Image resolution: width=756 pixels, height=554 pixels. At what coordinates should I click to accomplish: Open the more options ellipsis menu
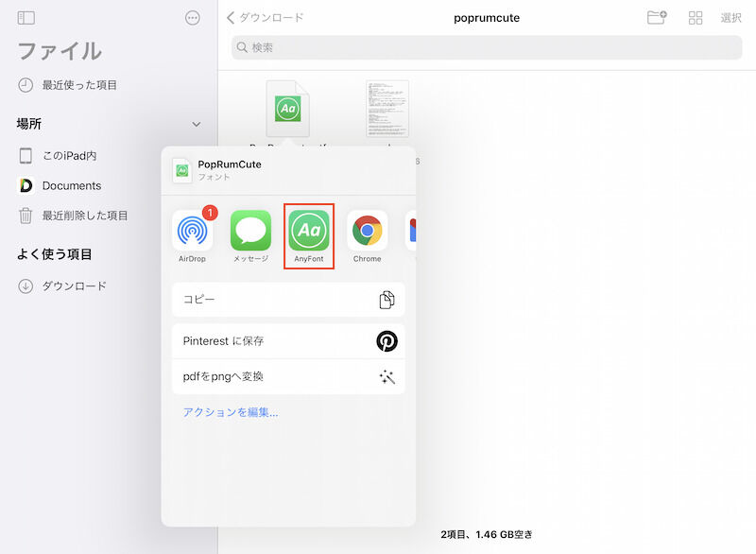[193, 18]
